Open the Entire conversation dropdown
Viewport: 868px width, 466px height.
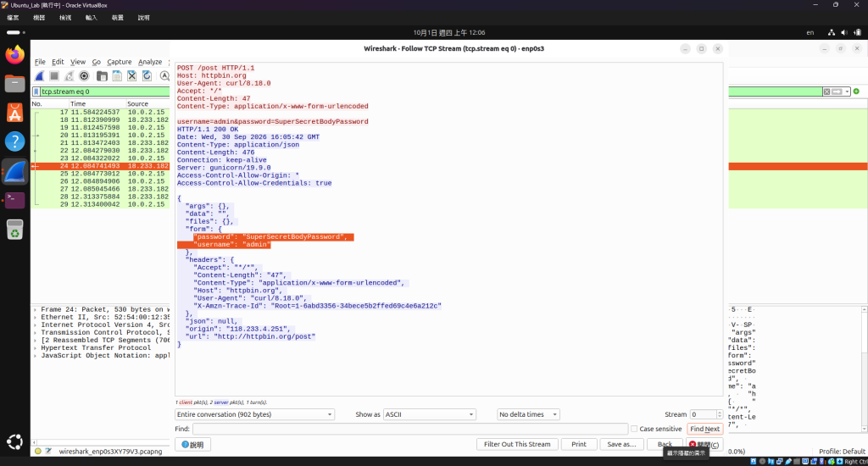[254, 414]
